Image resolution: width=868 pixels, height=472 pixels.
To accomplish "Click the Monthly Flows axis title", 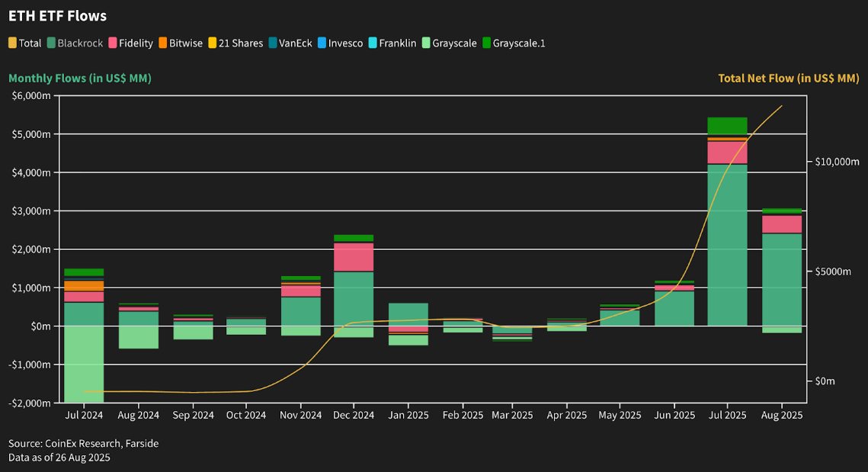I will click(80, 78).
